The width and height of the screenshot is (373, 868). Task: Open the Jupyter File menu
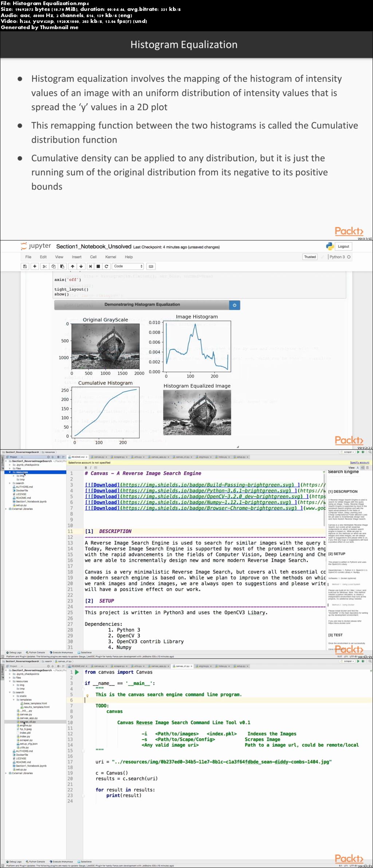click(28, 257)
